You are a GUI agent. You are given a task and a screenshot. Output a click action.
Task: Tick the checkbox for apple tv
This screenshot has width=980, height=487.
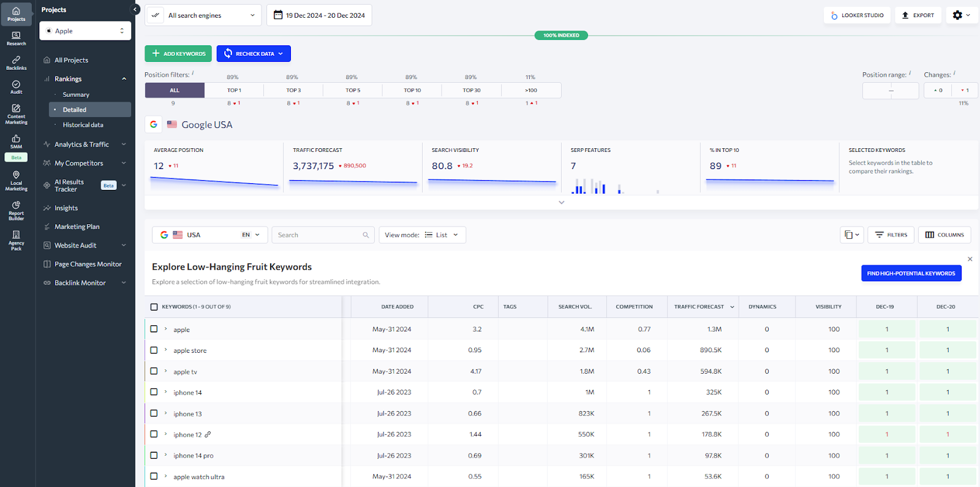(x=154, y=371)
